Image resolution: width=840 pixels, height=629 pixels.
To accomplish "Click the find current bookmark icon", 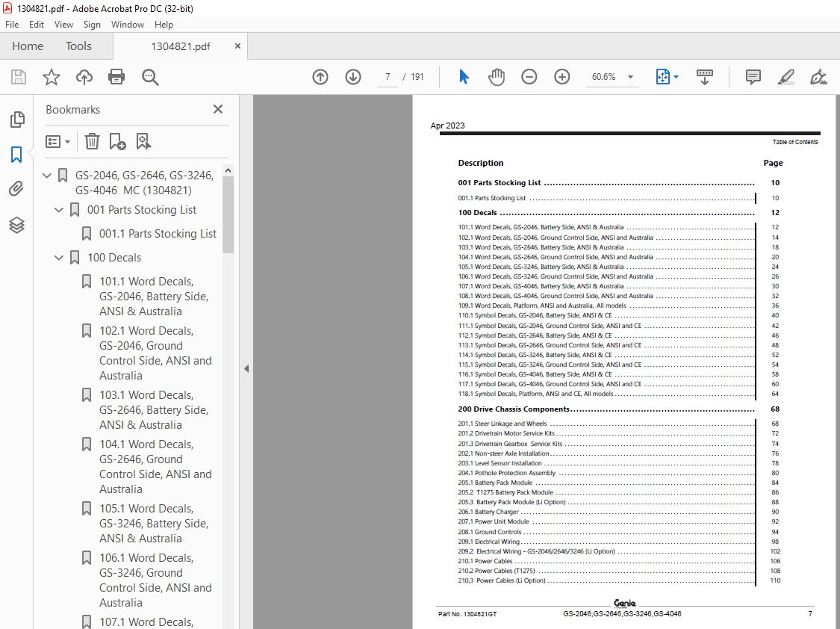I will click(x=143, y=141).
